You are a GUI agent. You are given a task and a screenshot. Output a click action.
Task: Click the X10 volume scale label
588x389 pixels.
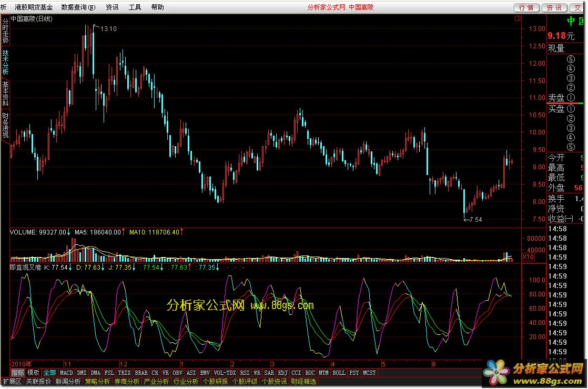click(x=528, y=257)
